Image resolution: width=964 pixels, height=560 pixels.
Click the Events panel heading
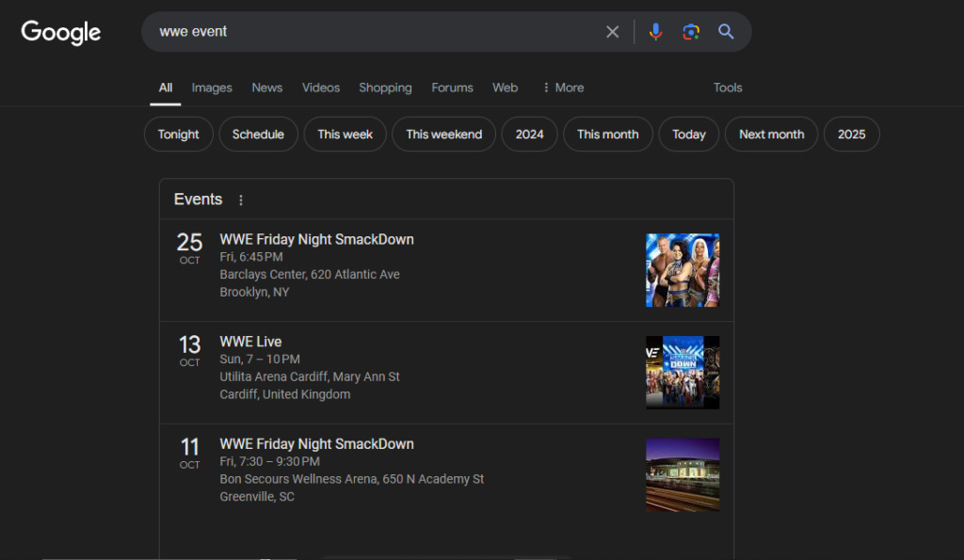click(198, 200)
